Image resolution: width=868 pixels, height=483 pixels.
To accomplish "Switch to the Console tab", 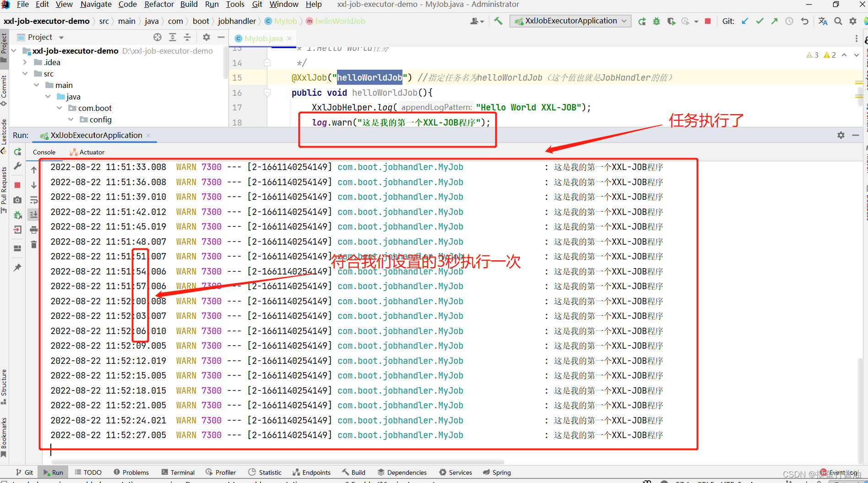I will point(44,152).
